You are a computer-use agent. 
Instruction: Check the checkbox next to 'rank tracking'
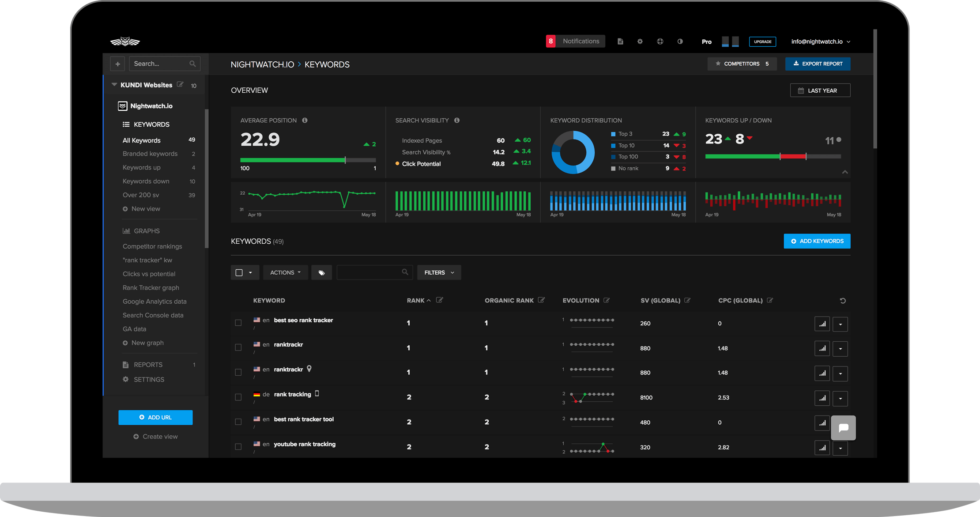[238, 397]
